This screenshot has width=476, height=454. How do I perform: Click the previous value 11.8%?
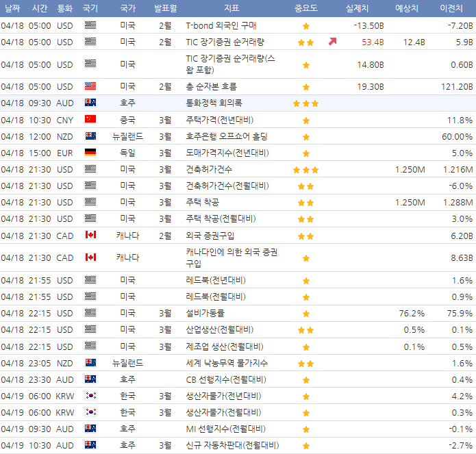coord(460,121)
